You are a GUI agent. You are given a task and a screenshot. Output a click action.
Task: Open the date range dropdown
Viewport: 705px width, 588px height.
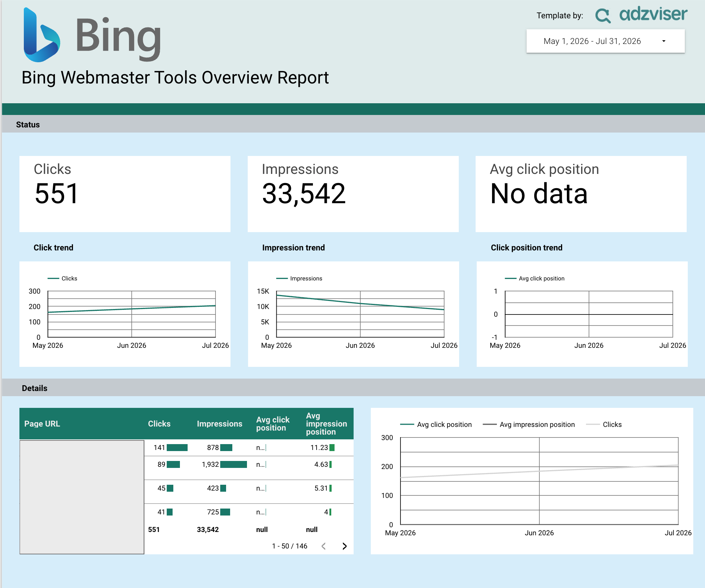pyautogui.click(x=605, y=41)
